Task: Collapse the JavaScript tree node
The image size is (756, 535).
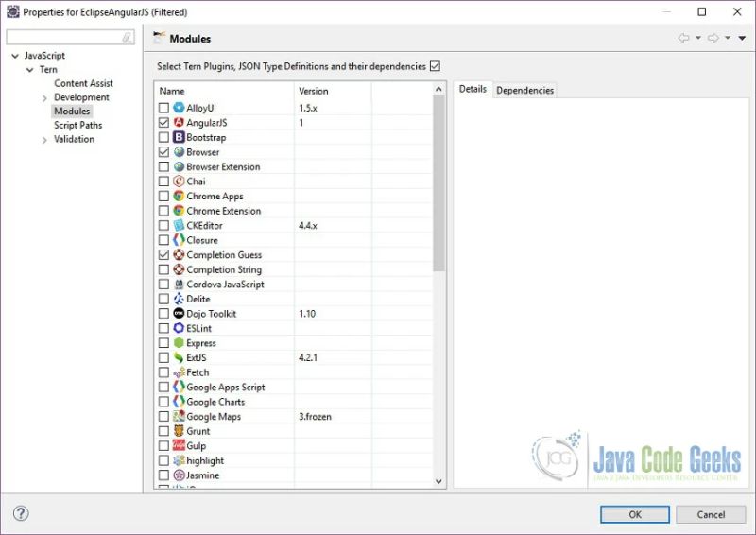Action: coord(15,56)
